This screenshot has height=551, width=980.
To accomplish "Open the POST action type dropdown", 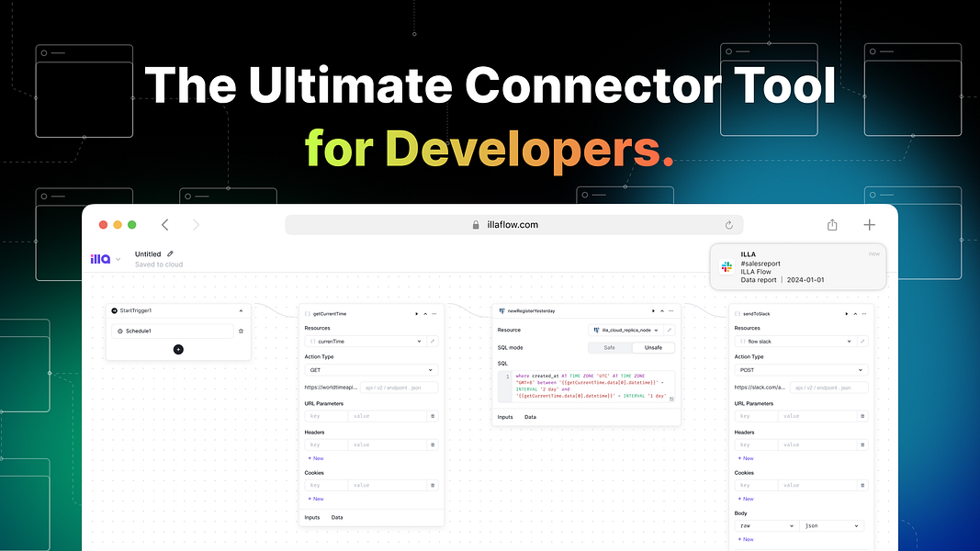I will 800,370.
